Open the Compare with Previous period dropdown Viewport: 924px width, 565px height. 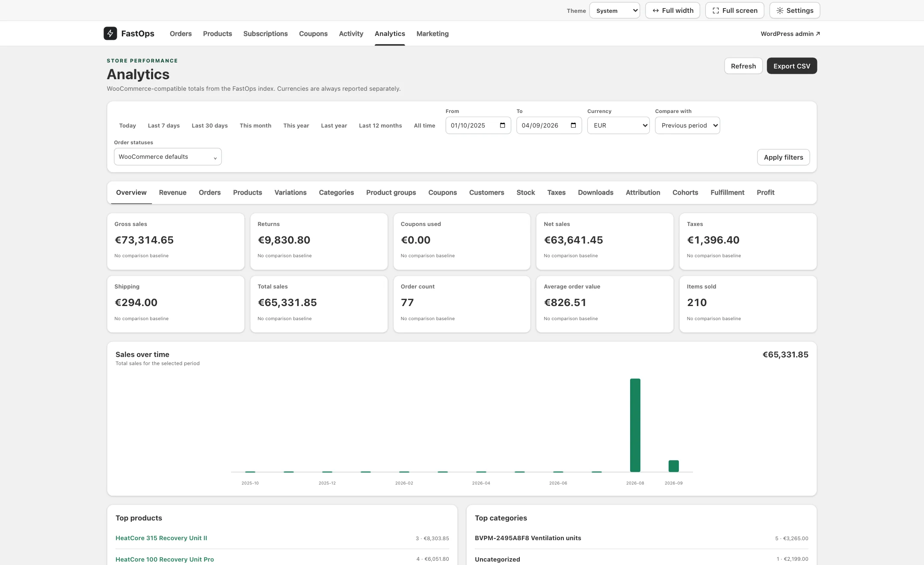(x=687, y=125)
